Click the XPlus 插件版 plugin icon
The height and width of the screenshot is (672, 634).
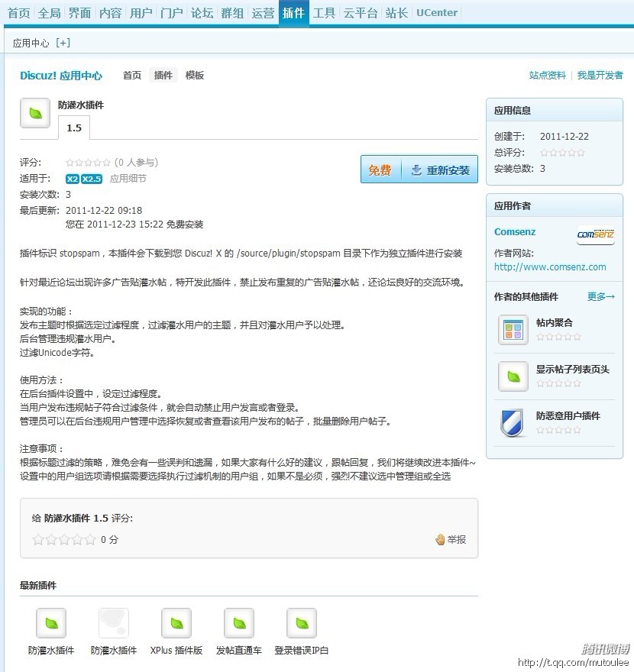tap(176, 623)
